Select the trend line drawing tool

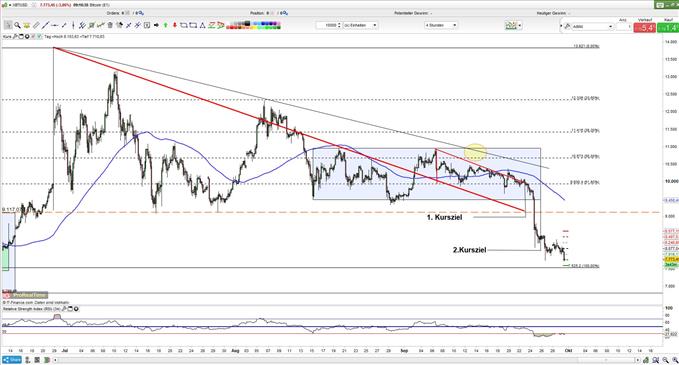(x=45, y=26)
